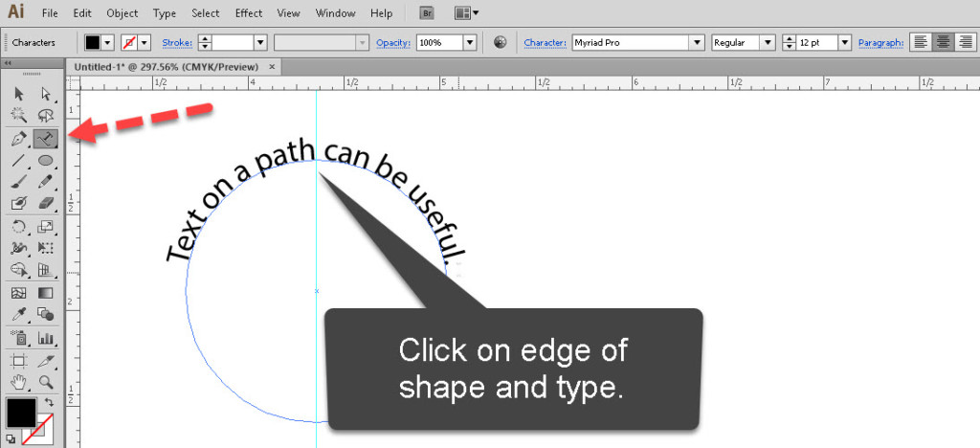Select the Symbol Sprayer tool
980x448 pixels.
(19, 338)
